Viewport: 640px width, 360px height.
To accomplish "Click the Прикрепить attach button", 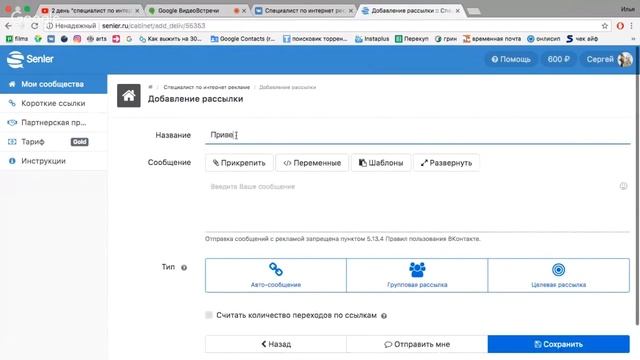I will pyautogui.click(x=239, y=163).
